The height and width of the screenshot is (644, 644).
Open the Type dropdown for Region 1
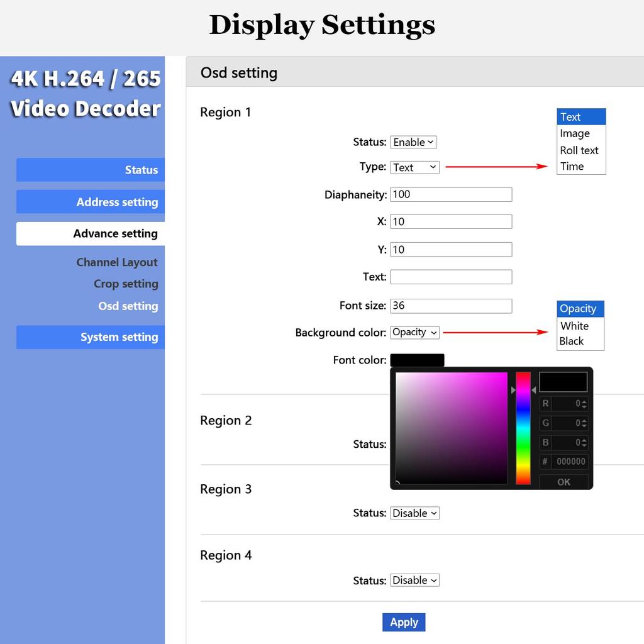(x=414, y=167)
